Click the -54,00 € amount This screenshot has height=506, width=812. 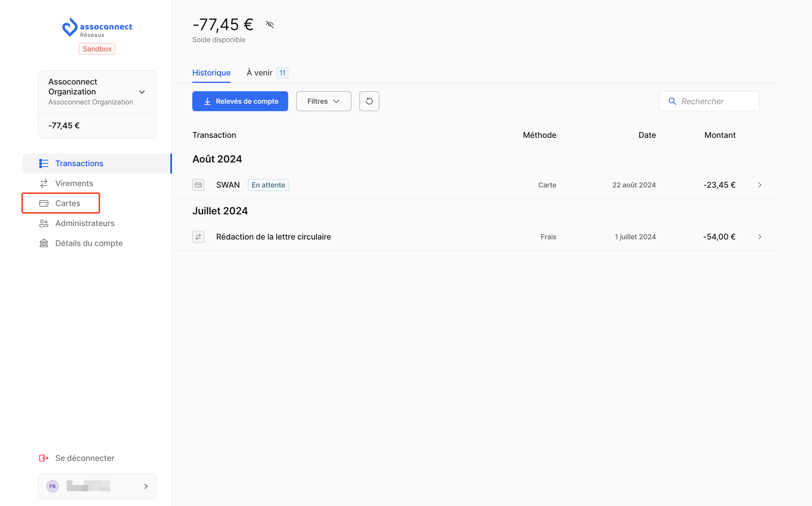(719, 237)
